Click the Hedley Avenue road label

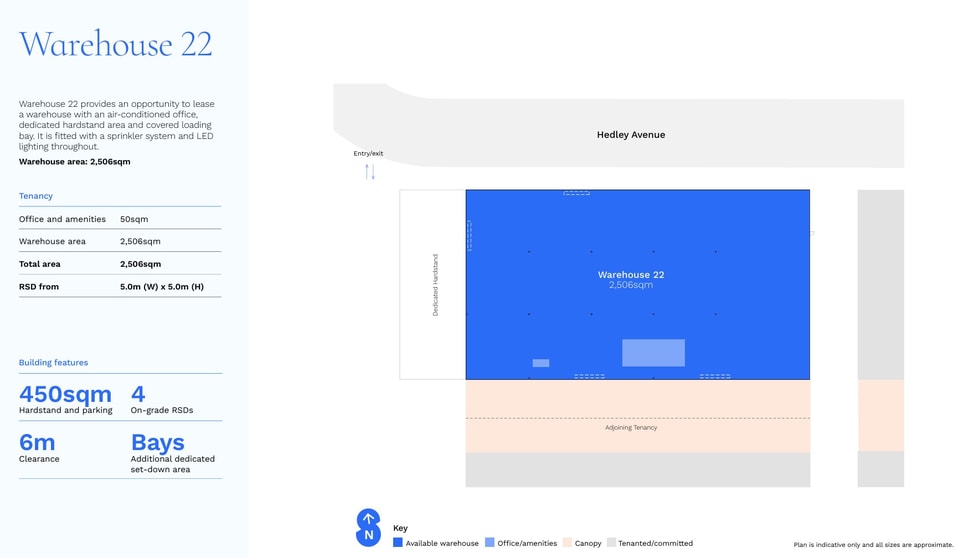pos(631,135)
